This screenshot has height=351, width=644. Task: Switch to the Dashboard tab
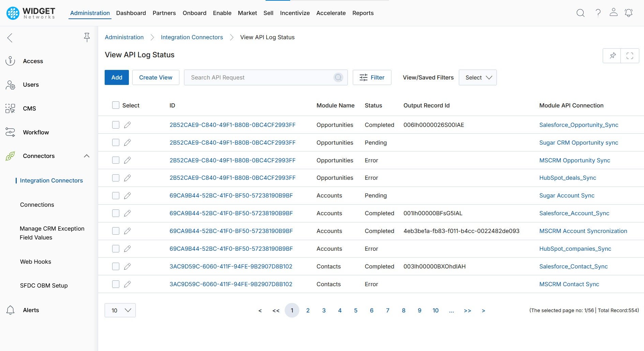(x=131, y=13)
